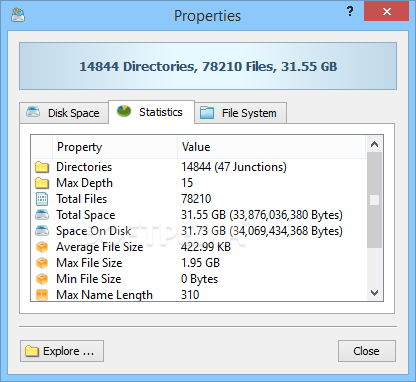Click the value 0 Bytes
The image size is (416, 382).
pos(199,279)
